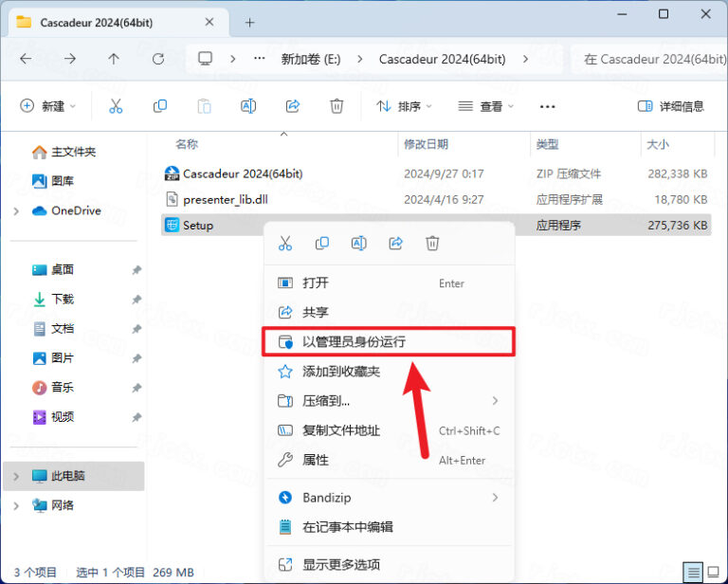Choose 属性 in the context menu
Screen dimensions: 728x584
(x=316, y=460)
